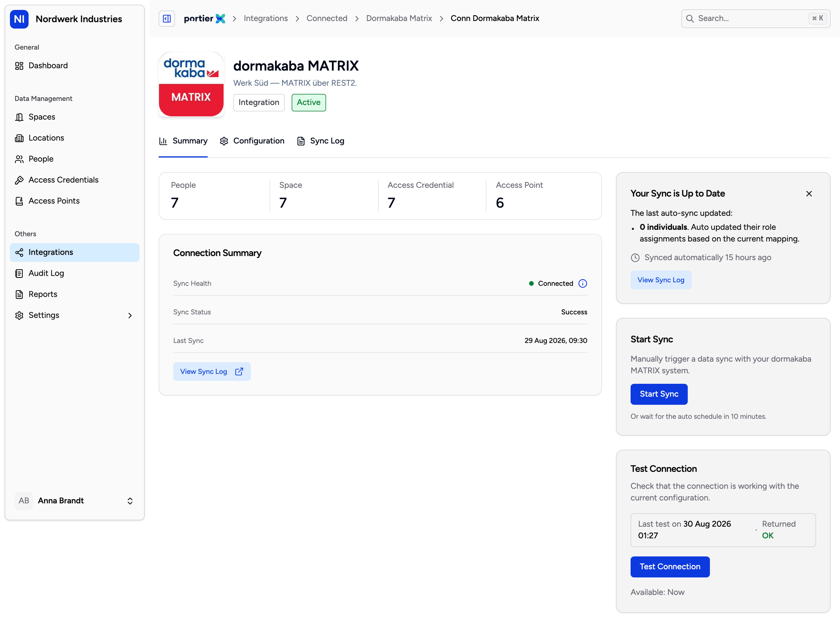The width and height of the screenshot is (840, 627).
Task: Go to Dashboard in the sidebar
Action: pos(74,66)
